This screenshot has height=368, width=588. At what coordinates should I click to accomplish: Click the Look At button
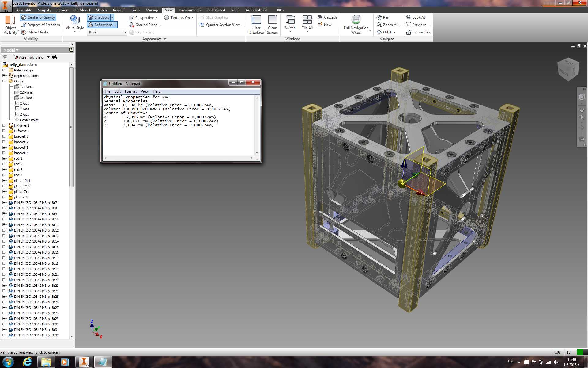416,17
